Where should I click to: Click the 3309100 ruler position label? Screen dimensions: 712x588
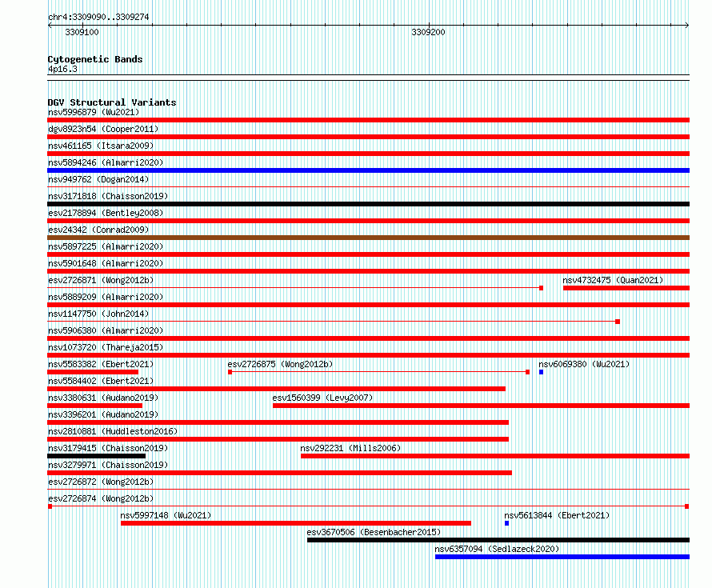click(82, 32)
